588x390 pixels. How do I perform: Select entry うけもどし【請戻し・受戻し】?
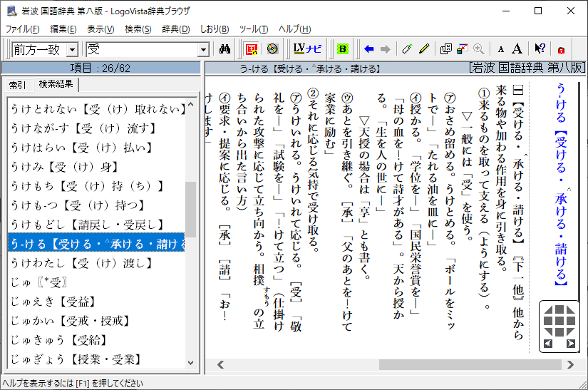97,225
